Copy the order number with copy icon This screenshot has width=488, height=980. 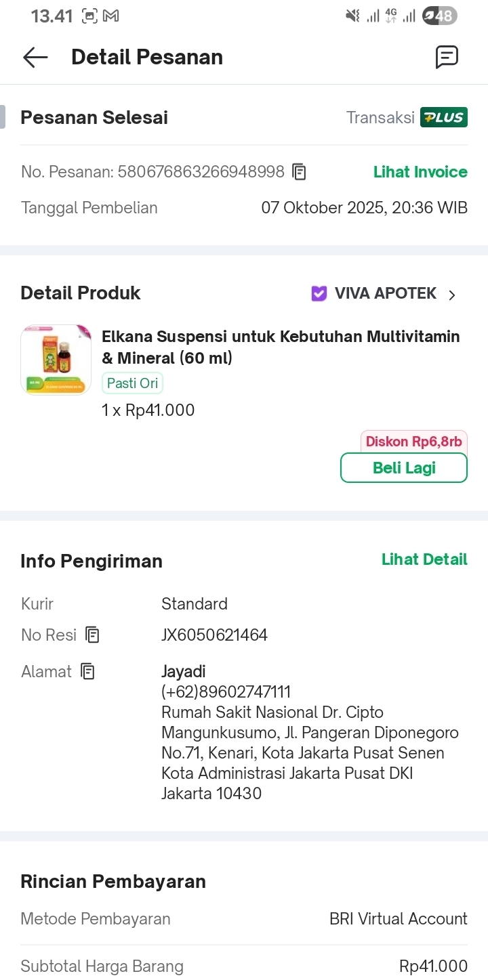point(299,172)
